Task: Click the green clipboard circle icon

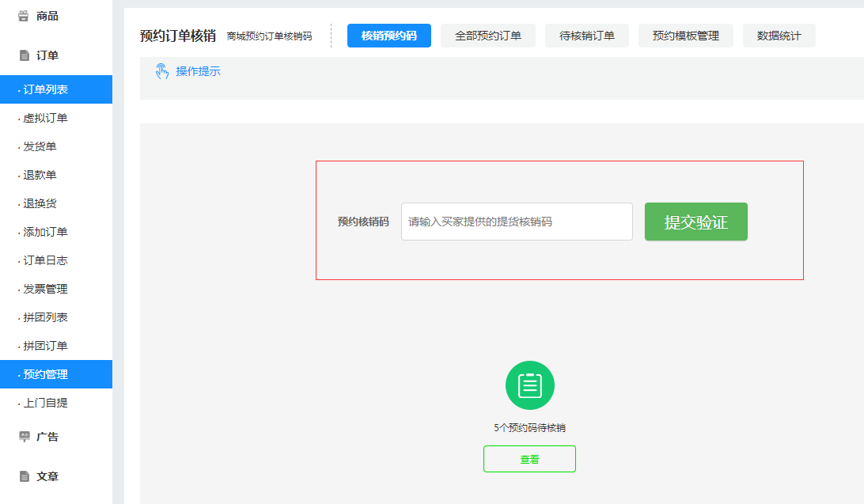Action: [x=529, y=385]
